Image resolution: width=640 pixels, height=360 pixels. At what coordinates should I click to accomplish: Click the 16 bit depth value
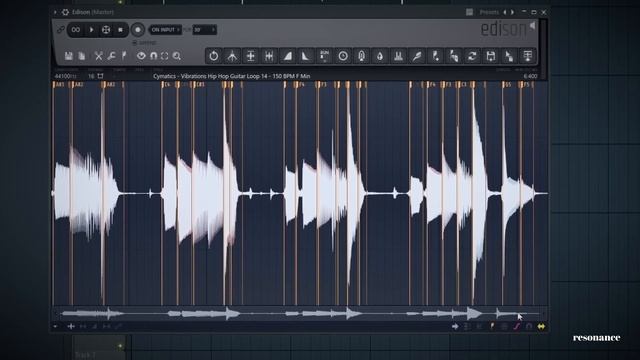pyautogui.click(x=91, y=76)
